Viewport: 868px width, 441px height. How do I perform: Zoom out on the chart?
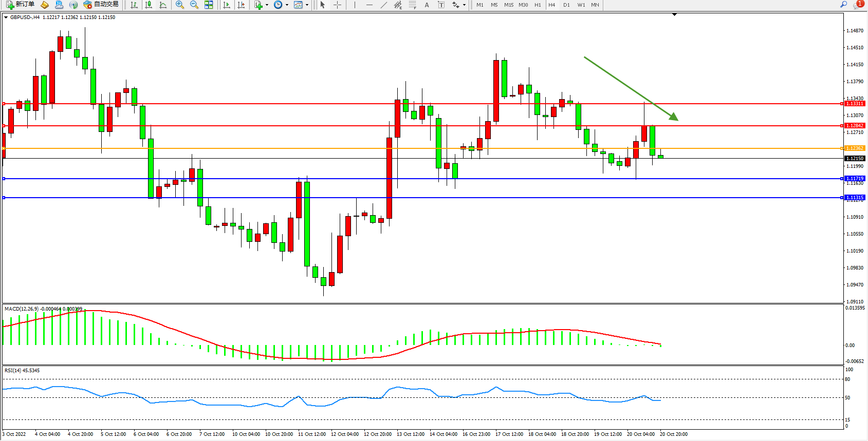click(194, 5)
